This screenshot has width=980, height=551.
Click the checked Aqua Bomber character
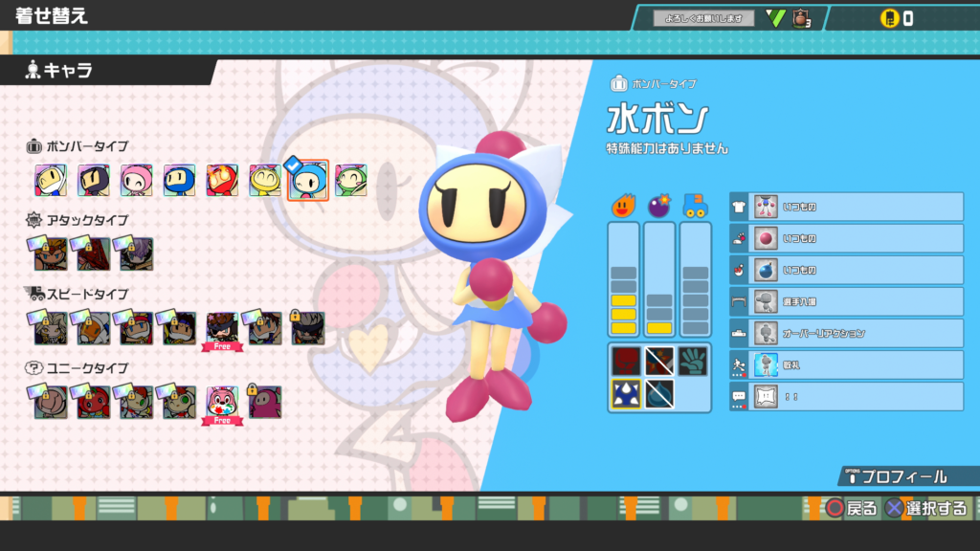308,180
